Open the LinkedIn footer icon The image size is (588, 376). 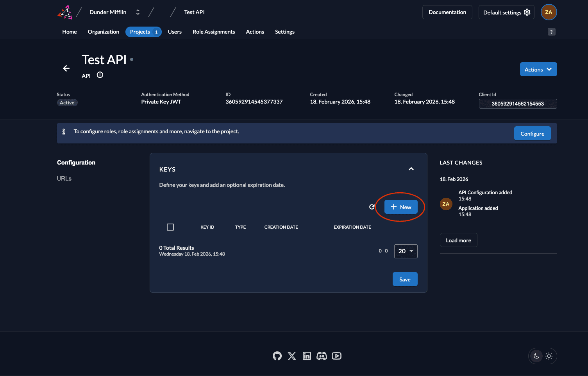(x=307, y=356)
